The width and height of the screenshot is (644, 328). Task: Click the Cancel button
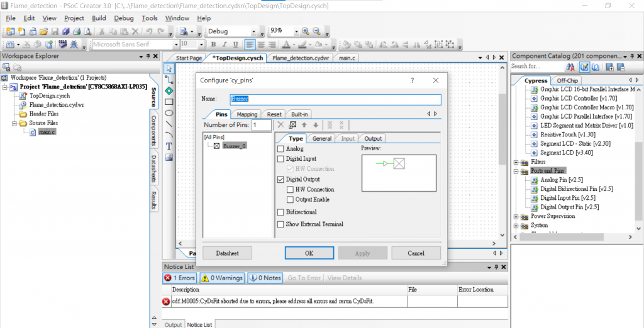[x=416, y=253]
